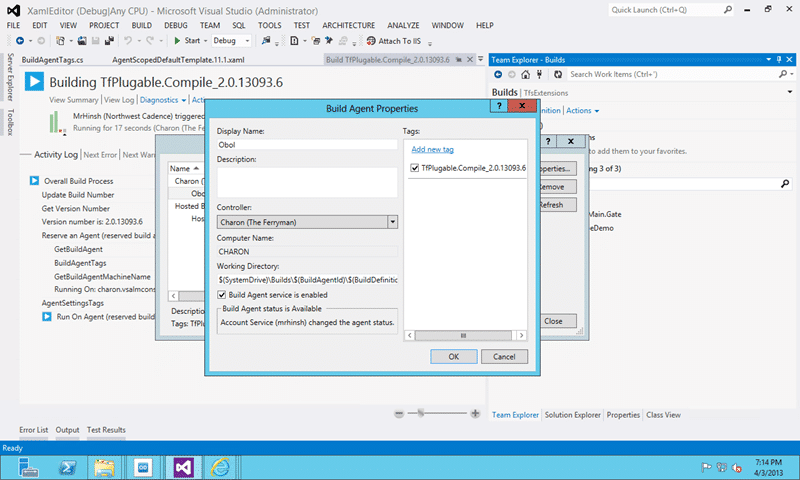Click the Add new tag link
This screenshot has width=800, height=480.
pyautogui.click(x=432, y=149)
